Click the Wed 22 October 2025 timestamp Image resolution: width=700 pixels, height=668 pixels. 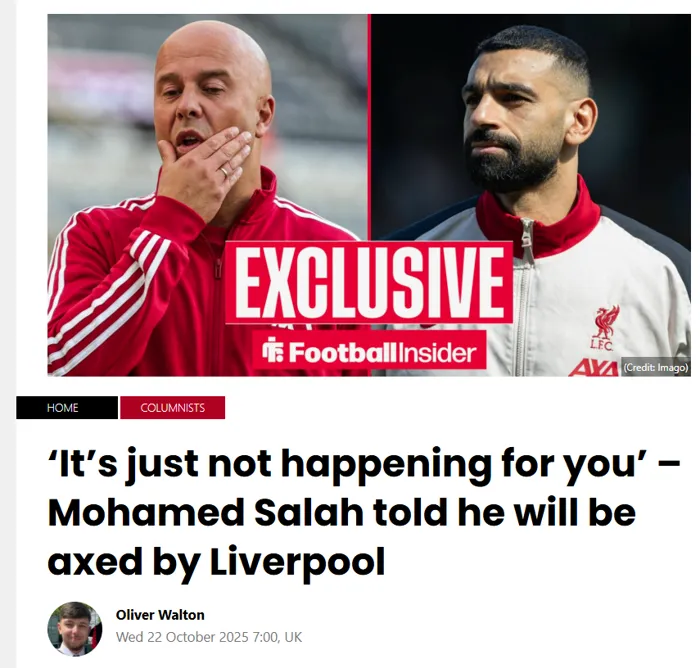pyautogui.click(x=208, y=637)
